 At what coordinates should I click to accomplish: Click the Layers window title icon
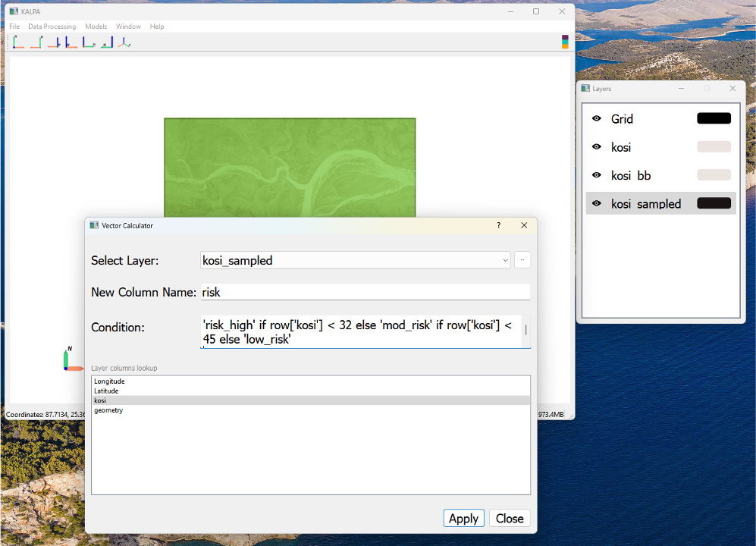[585, 88]
